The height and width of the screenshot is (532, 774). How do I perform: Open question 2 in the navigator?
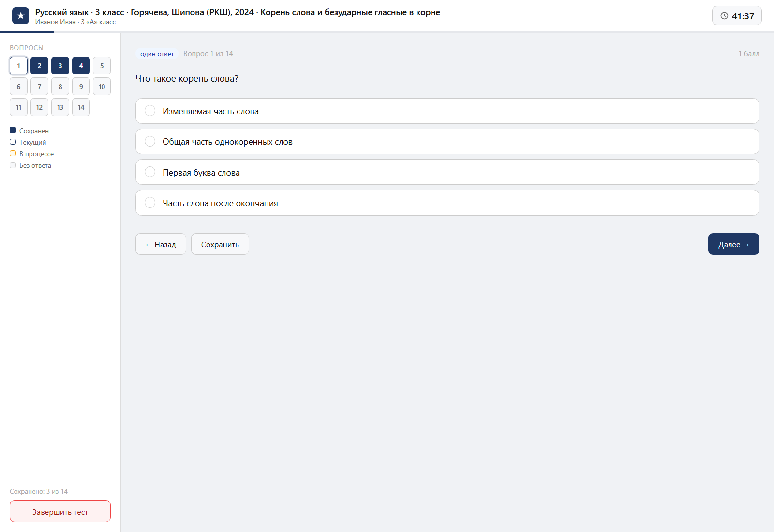39,66
